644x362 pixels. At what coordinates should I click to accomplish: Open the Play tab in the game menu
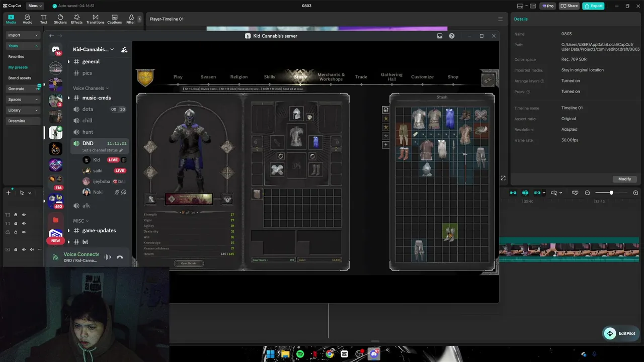[178, 77]
